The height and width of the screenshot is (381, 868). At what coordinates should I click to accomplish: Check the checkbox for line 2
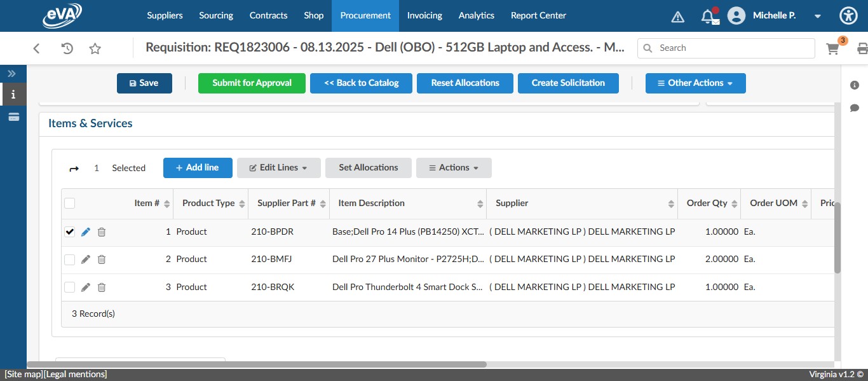(x=69, y=259)
